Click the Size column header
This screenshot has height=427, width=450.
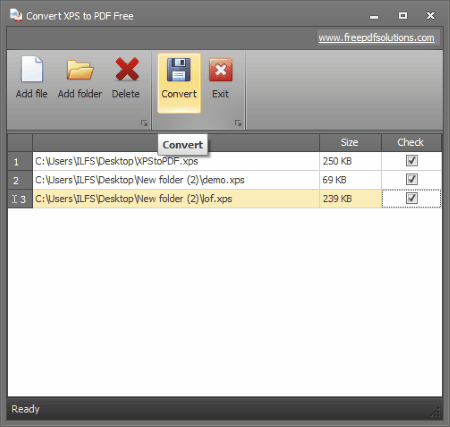tap(350, 143)
